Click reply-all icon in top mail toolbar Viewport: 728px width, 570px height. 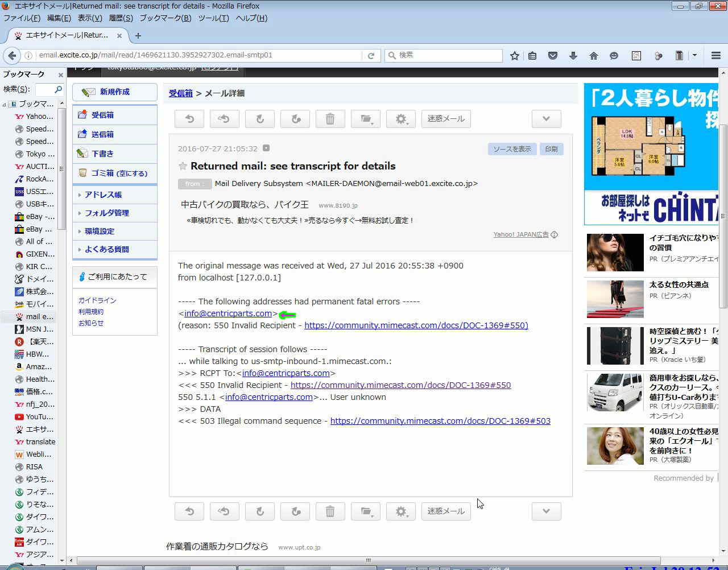point(224,119)
